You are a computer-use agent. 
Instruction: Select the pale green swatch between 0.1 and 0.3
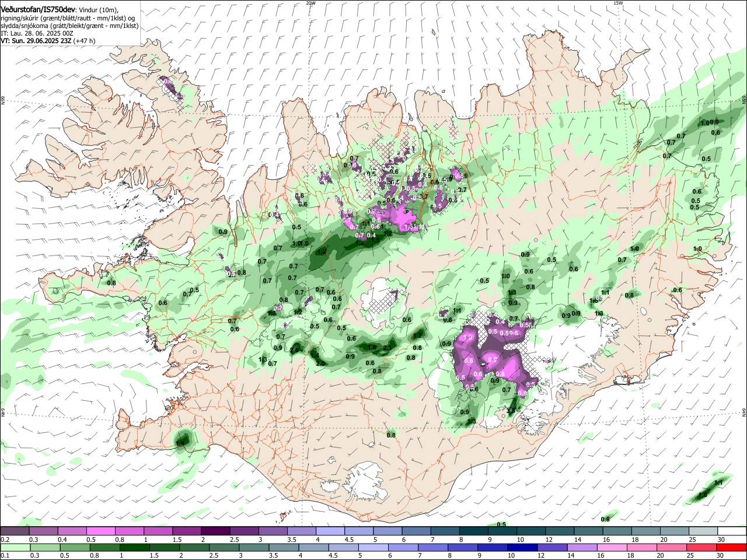pos(15,547)
